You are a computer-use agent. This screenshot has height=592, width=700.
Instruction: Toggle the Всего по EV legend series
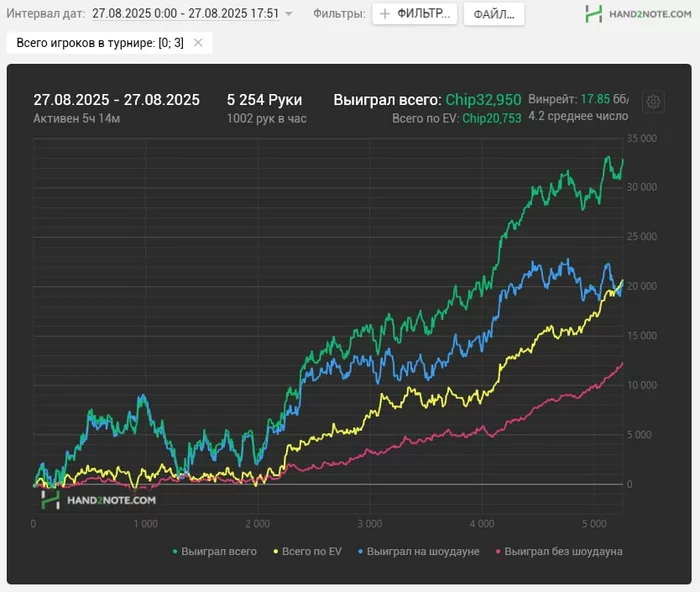(308, 551)
